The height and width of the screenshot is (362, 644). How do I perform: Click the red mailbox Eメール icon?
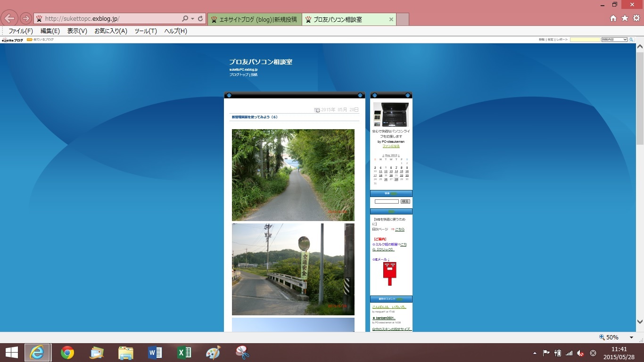tap(390, 274)
